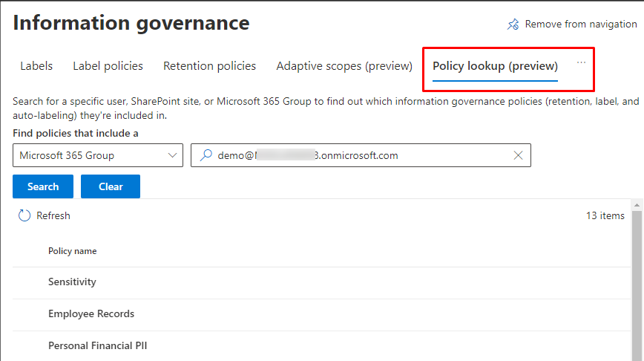Click inside the demo email search field
Image resolution: width=644 pixels, height=361 pixels.
[x=356, y=155]
